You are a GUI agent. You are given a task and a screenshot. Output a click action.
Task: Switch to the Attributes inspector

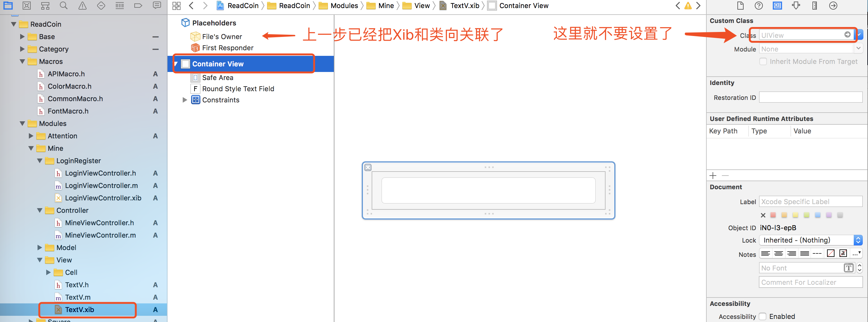tap(795, 6)
